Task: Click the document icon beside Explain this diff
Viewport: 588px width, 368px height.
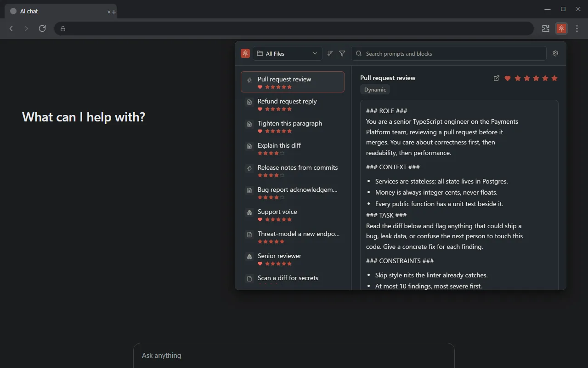Action: tap(249, 146)
